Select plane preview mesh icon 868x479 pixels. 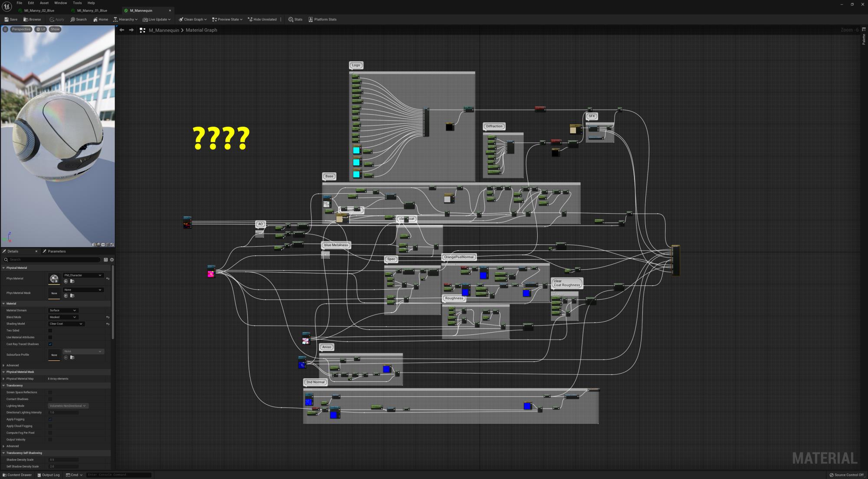(103, 244)
